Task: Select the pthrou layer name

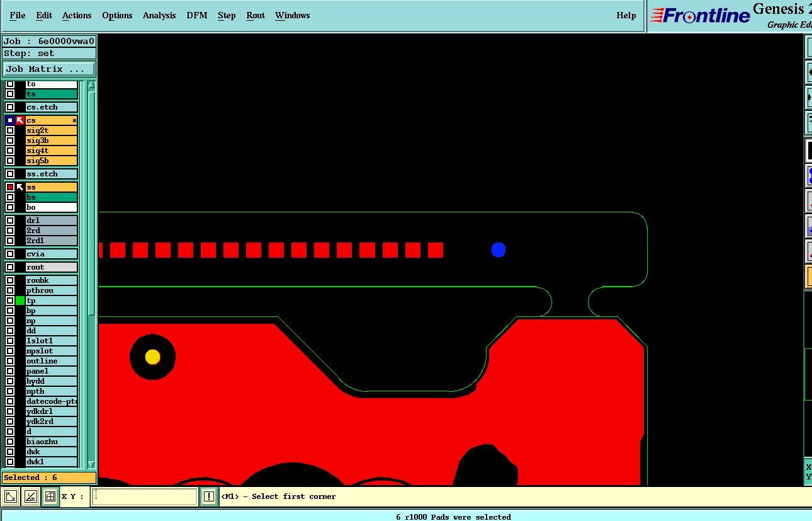Action: (52, 290)
